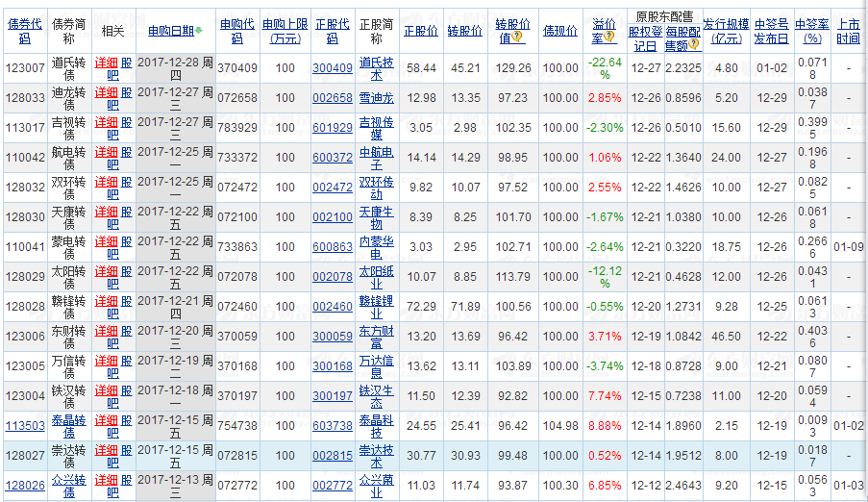Screen dimensions: 868x502
Task: Open 详细 link for 崇达转债
Action: click(107, 450)
